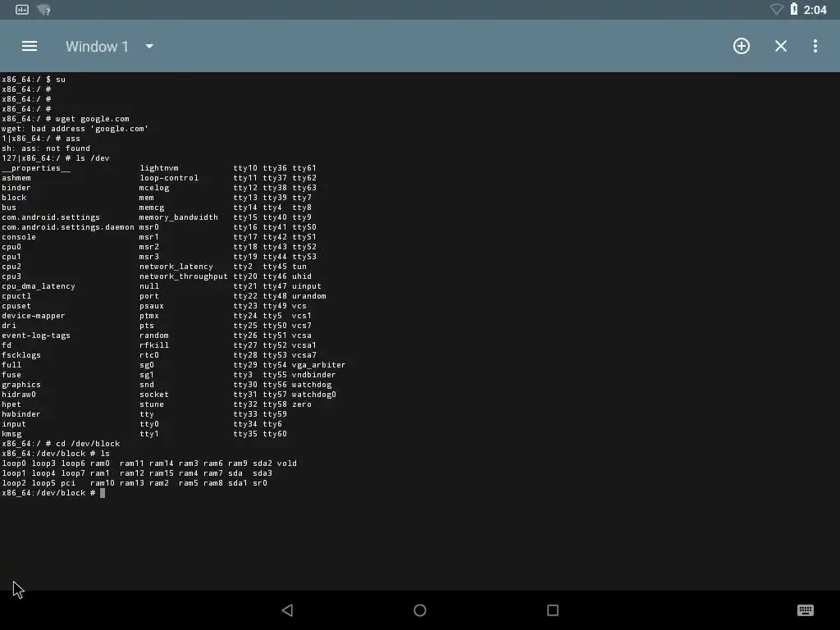Tap the empty Wi-Fi signal icon
Image resolution: width=840 pixels, height=630 pixels.
click(x=776, y=9)
